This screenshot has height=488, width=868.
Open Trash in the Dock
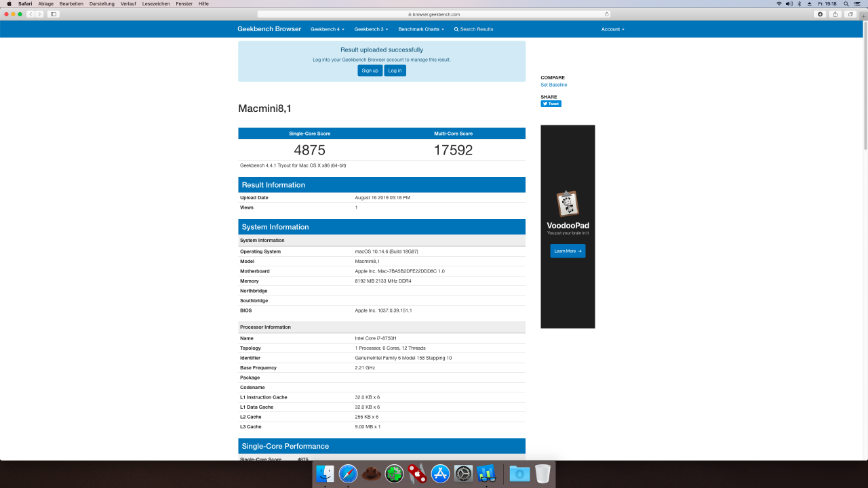tap(542, 474)
